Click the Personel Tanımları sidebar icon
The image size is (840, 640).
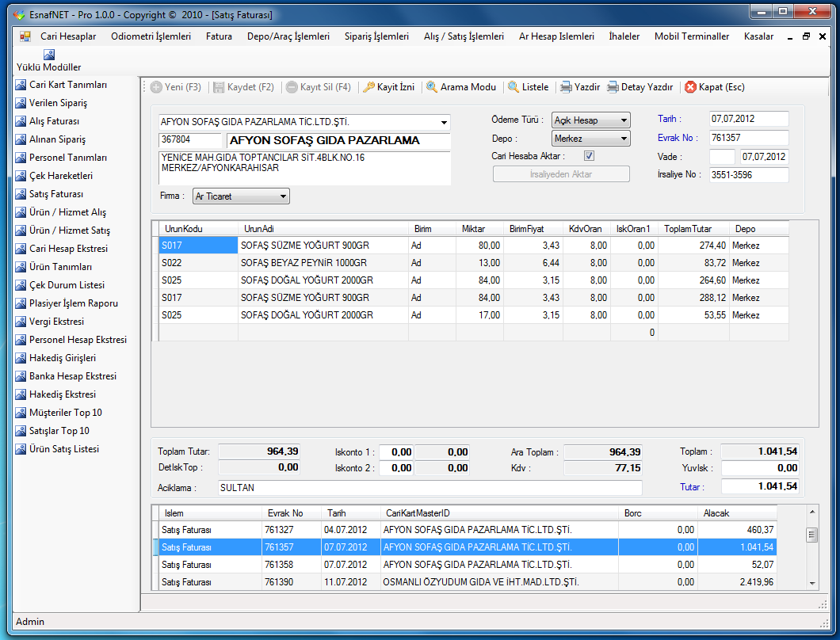21,158
